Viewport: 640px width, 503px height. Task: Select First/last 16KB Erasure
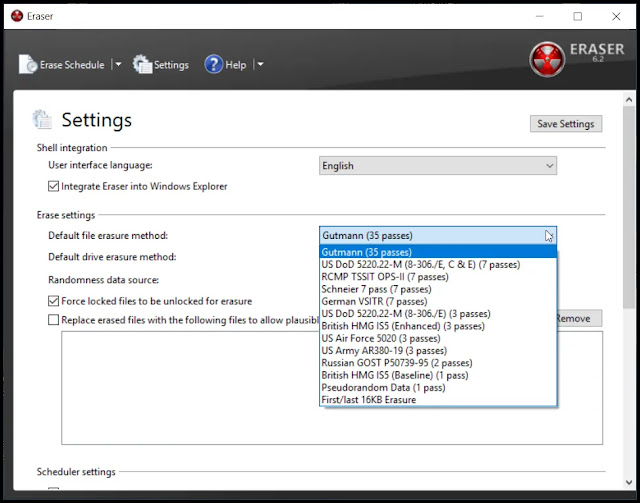438,399
